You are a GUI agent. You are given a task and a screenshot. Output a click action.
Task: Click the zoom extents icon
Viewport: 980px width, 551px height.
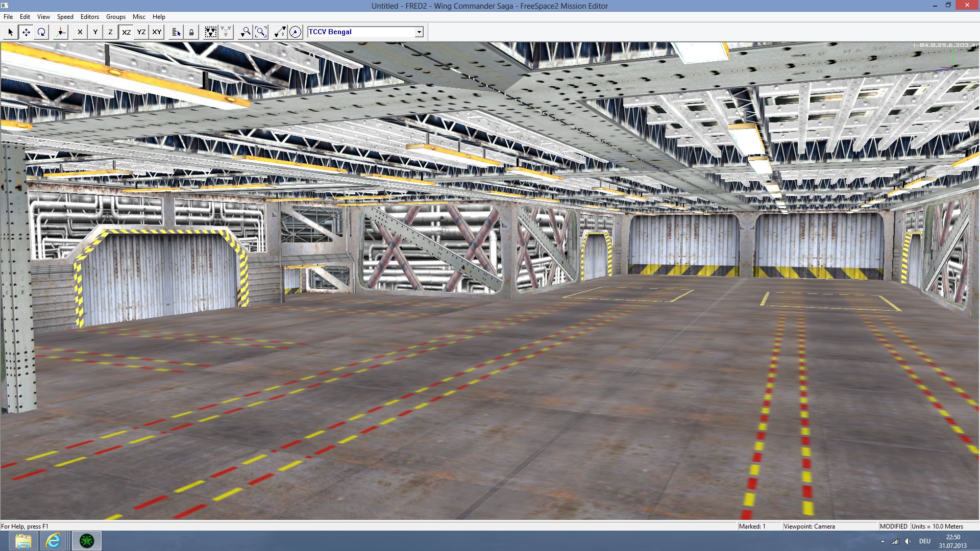click(261, 32)
